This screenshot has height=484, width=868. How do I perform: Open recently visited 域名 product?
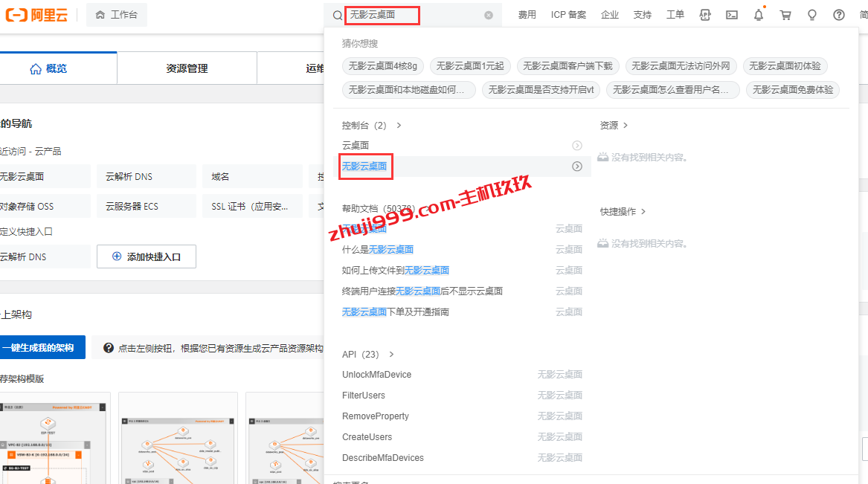252,176
